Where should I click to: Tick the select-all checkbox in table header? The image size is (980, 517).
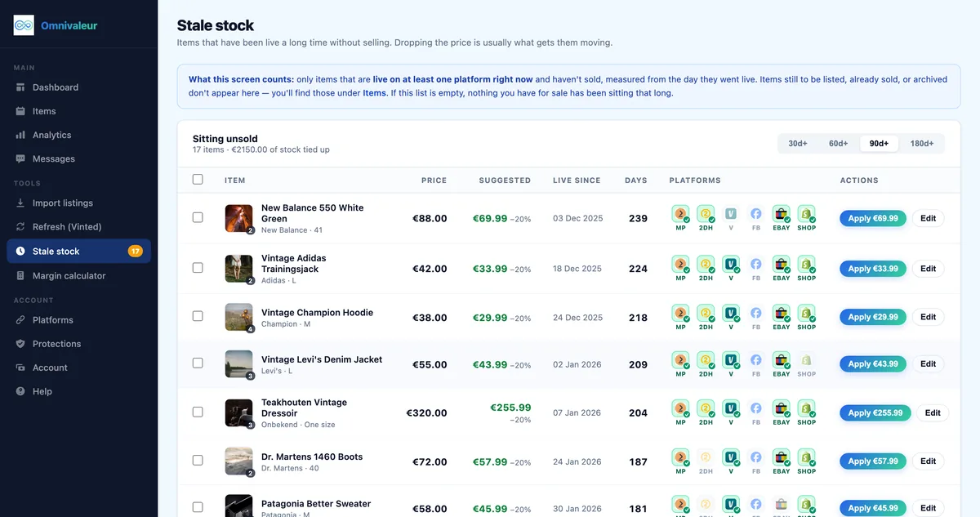click(198, 180)
